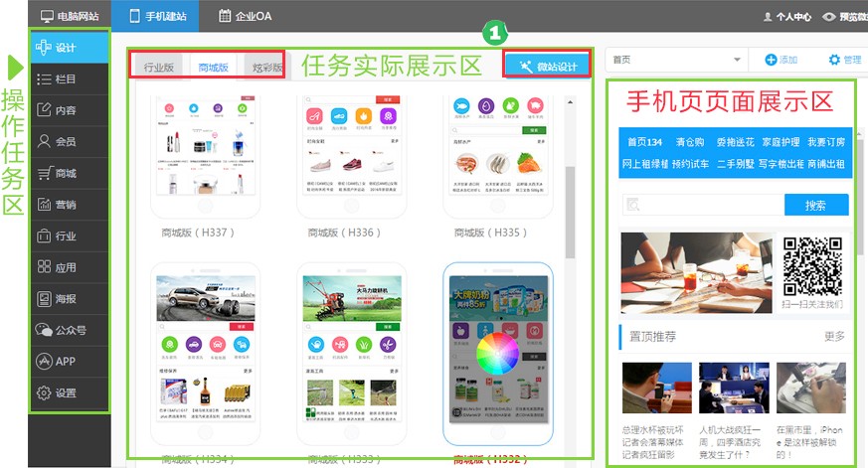
Task: Click the 设置 settings gear in sidebar
Action: tap(44, 392)
